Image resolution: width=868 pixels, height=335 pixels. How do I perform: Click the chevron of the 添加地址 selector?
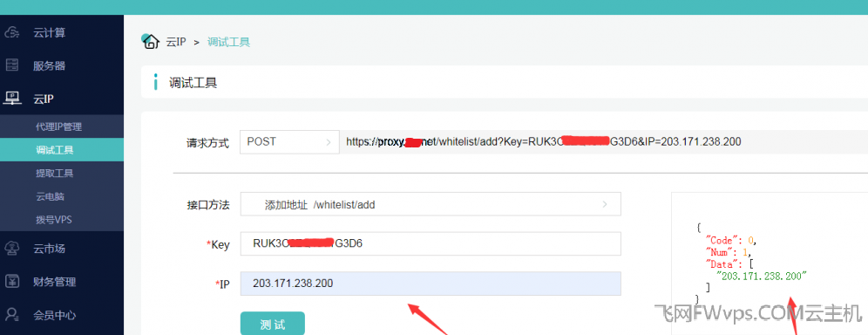pyautogui.click(x=605, y=205)
